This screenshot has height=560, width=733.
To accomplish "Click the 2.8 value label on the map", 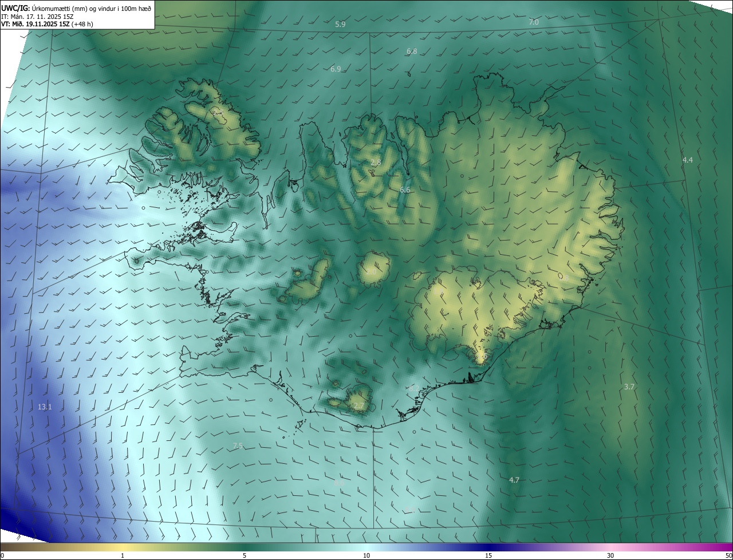I will [x=376, y=163].
